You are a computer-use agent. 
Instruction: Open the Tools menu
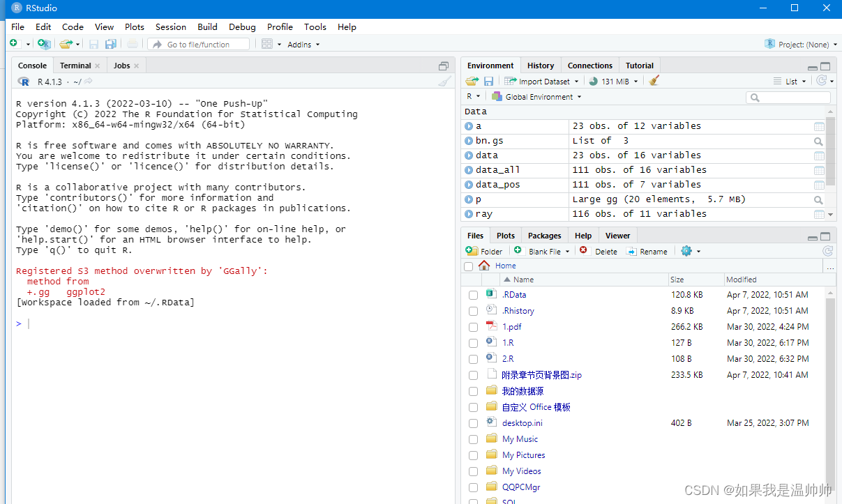pyautogui.click(x=315, y=26)
